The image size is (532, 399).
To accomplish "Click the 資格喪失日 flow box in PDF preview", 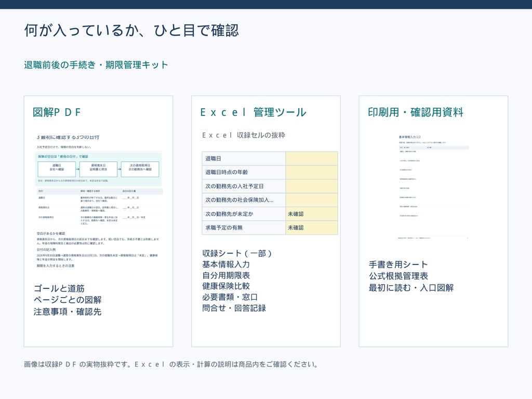I will [x=98, y=169].
